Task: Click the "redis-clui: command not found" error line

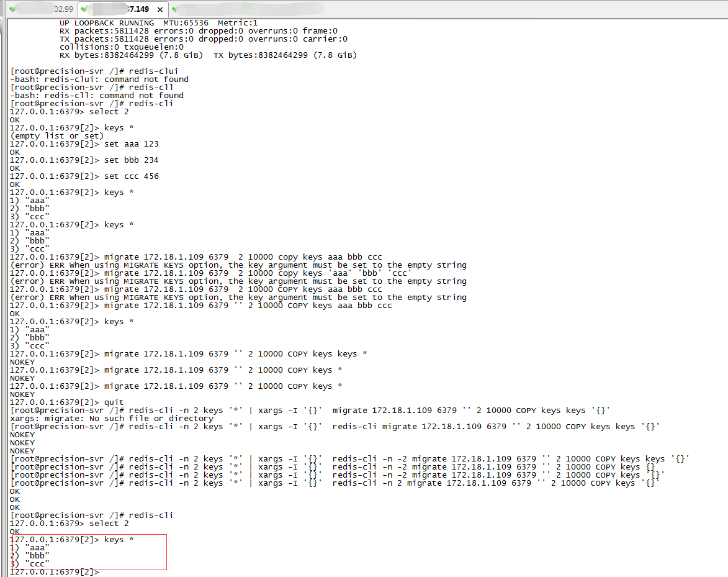Action: tap(99, 80)
